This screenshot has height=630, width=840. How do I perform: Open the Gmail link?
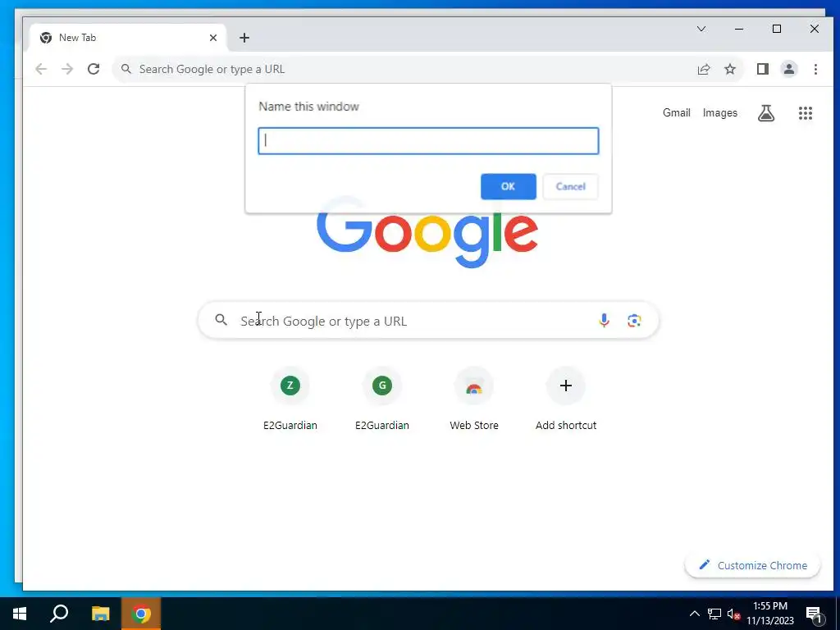pyautogui.click(x=676, y=113)
